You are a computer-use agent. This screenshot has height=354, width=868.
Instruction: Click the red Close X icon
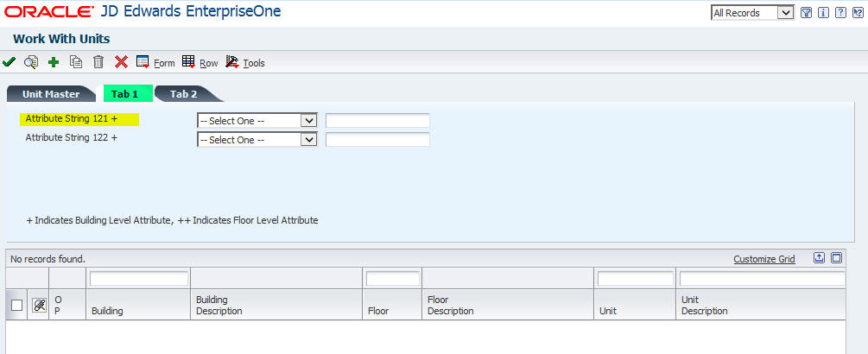click(x=121, y=62)
